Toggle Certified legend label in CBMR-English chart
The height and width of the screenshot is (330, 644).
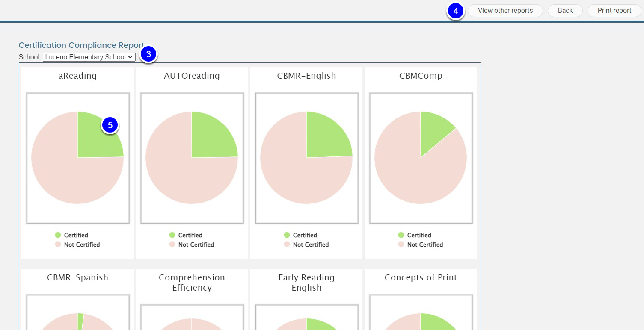[x=305, y=235]
